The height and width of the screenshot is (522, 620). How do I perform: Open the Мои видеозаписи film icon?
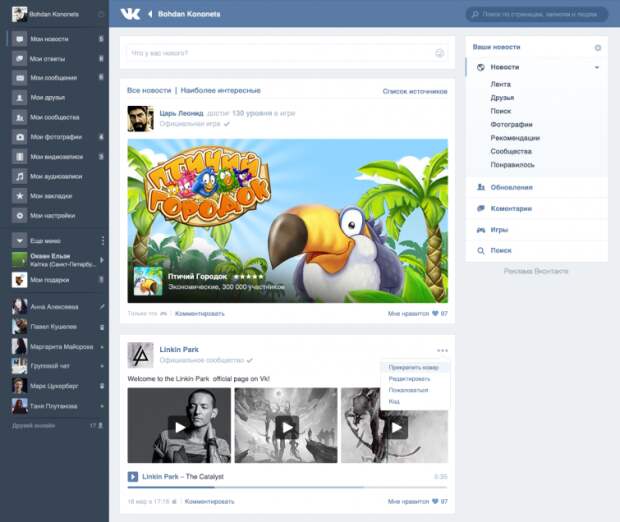(19, 157)
